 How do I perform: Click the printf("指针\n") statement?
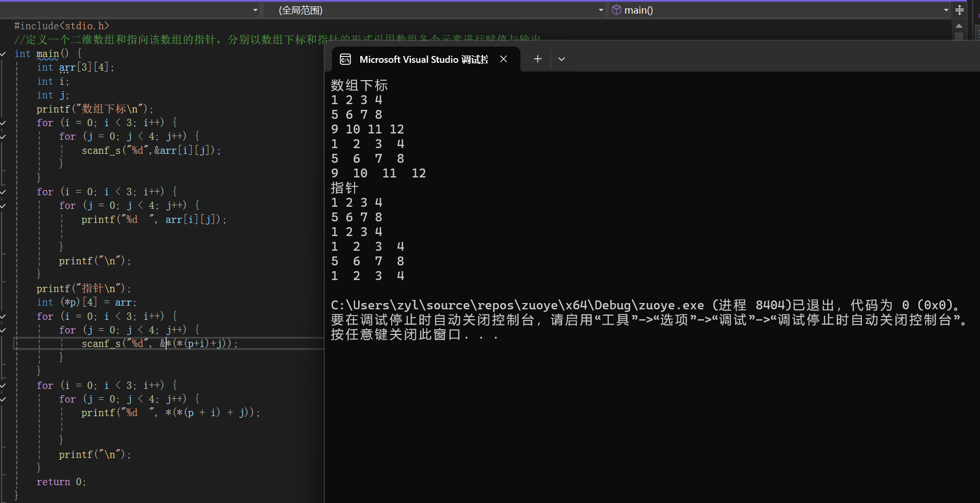[x=84, y=288]
